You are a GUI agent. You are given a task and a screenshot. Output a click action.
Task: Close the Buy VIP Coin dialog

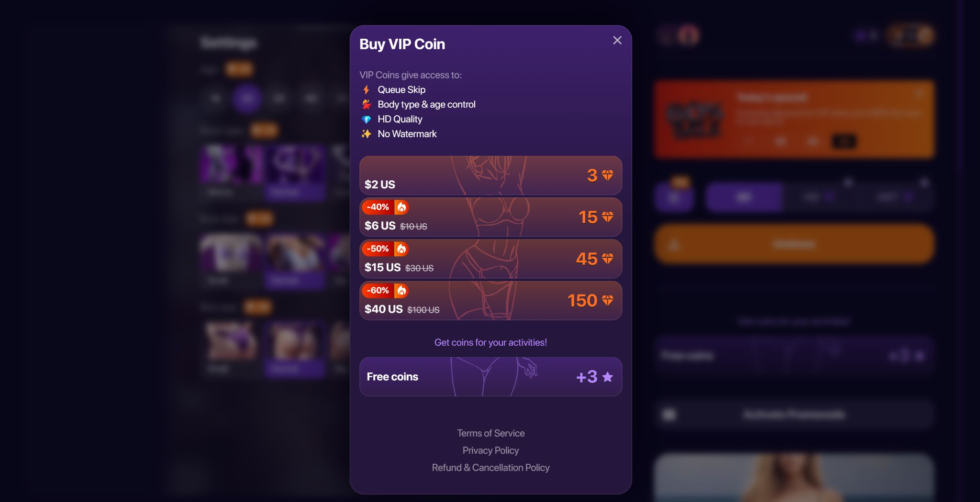pyautogui.click(x=617, y=40)
